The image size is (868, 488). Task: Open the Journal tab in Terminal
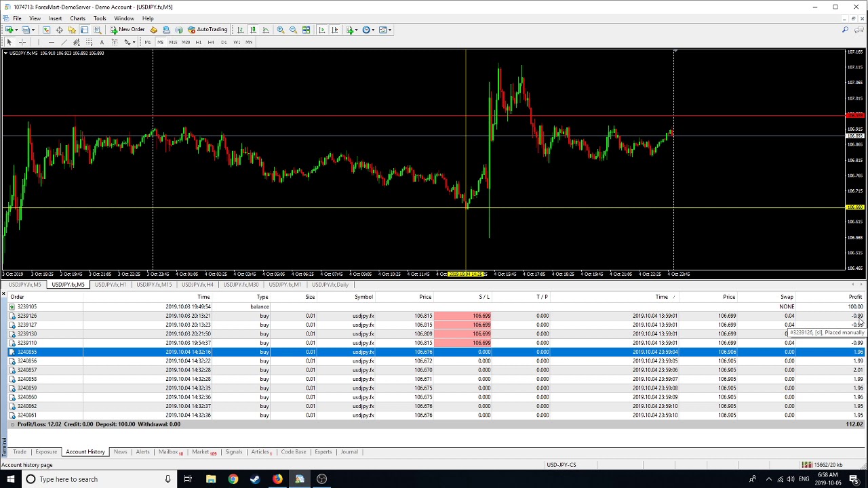[x=349, y=452]
